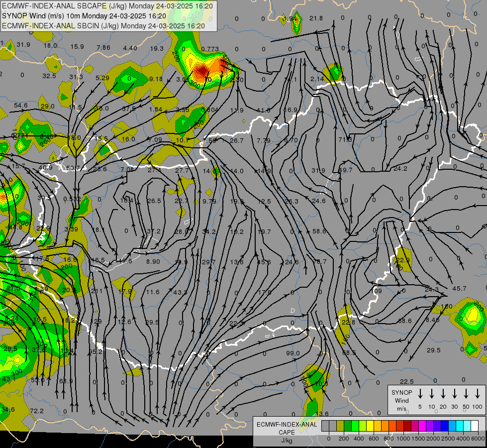The height and width of the screenshot is (448, 487).
Task: Click the wind arrow above the 100 label
Action: 478,393
